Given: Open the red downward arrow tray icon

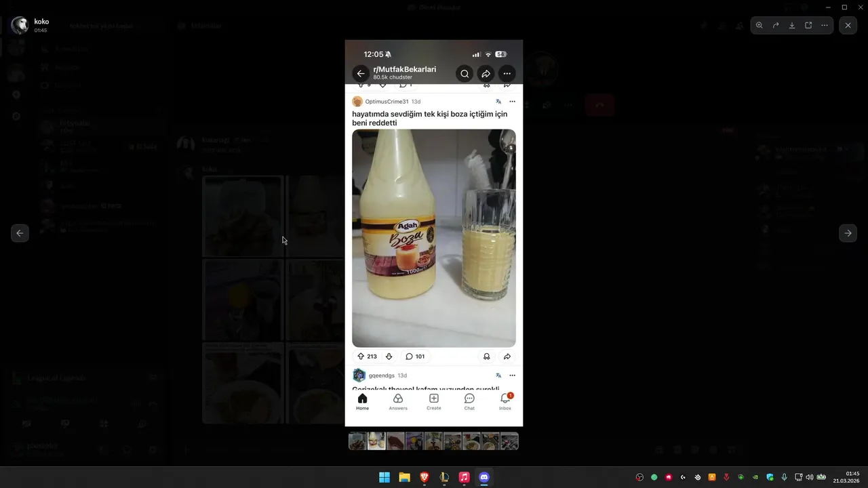Looking at the screenshot, I should pyautogui.click(x=727, y=477).
